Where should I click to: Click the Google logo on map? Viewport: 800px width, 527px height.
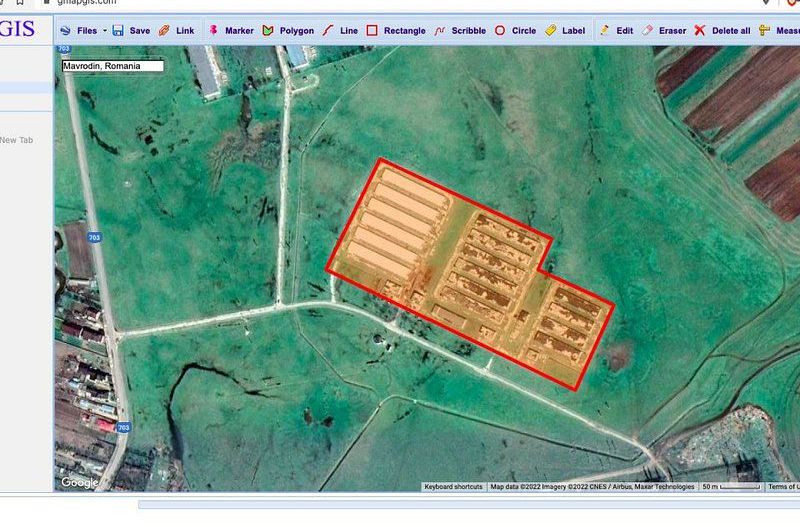(x=80, y=483)
